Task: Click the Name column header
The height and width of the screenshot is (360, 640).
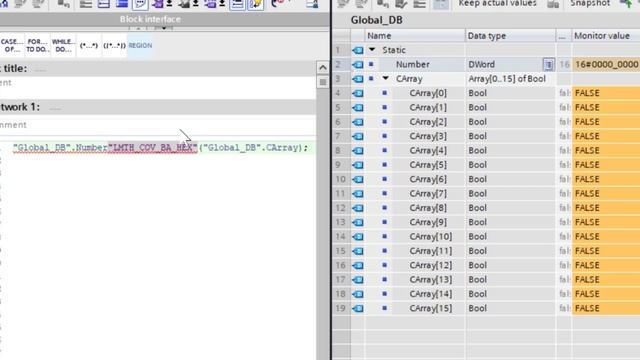Action: pos(415,36)
